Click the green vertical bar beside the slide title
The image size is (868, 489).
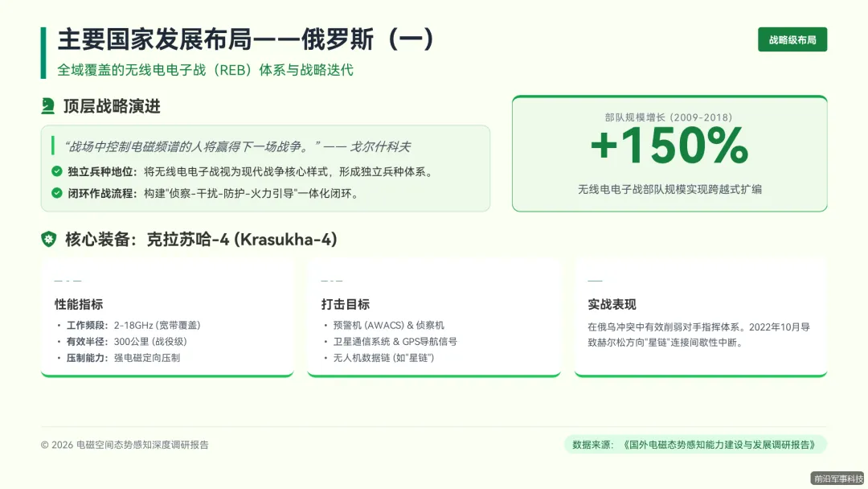(x=43, y=53)
